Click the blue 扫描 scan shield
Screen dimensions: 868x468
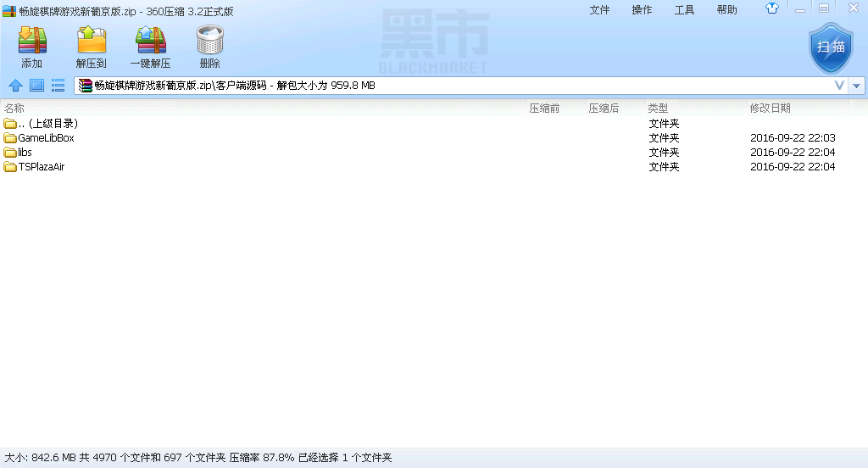pyautogui.click(x=831, y=48)
